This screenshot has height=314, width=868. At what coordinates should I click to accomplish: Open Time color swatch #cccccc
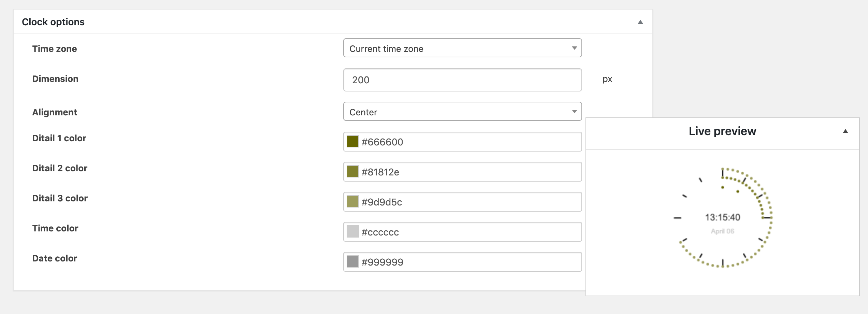coord(352,232)
